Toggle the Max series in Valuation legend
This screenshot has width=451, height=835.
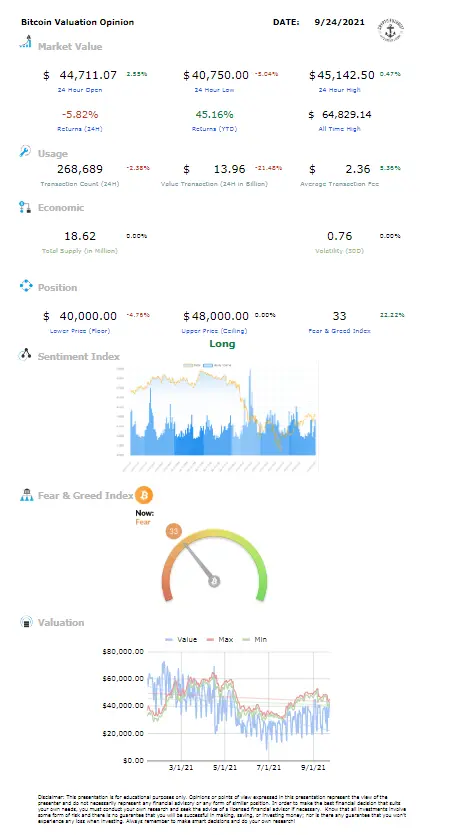219,640
